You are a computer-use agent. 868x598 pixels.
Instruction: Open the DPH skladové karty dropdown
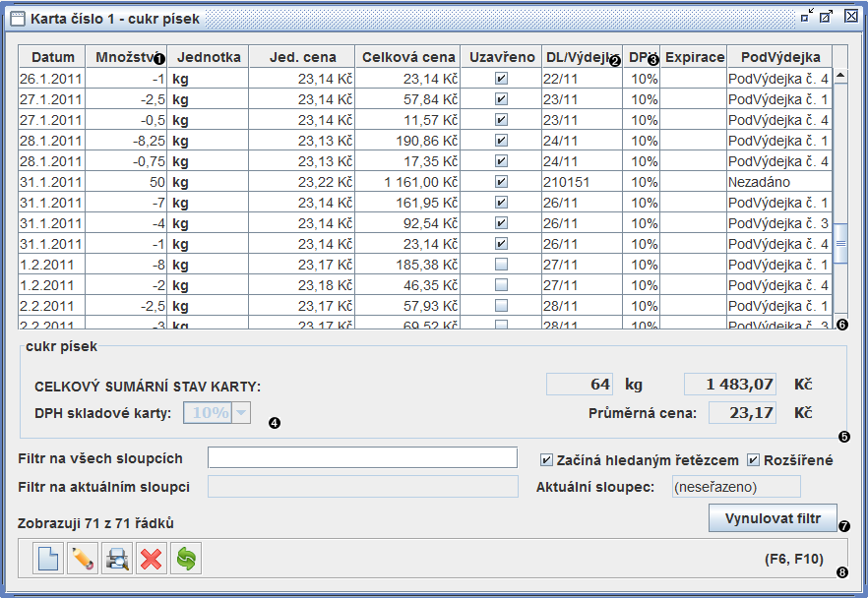click(241, 413)
